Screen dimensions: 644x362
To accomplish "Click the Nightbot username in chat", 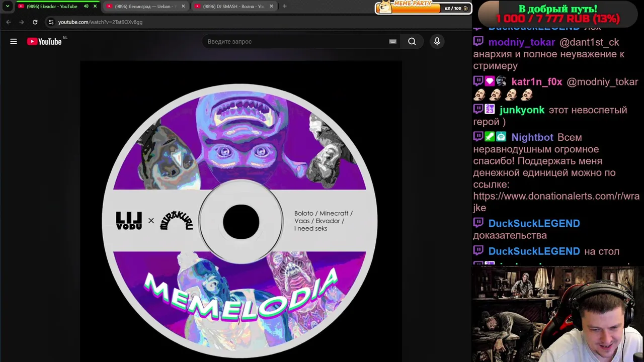I will coord(532,137).
